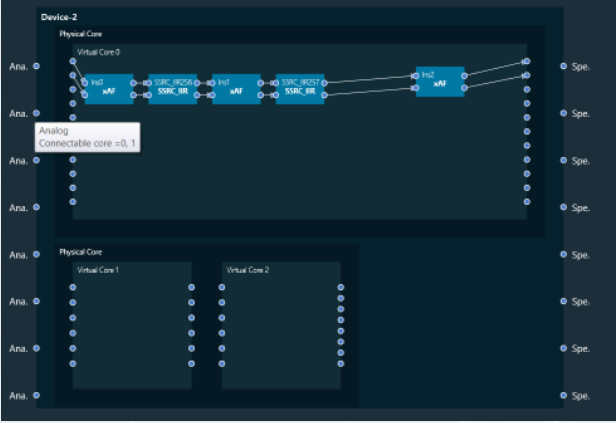616x423 pixels.
Task: Click Virtual Core 0 topmost output port
Action: (x=527, y=61)
